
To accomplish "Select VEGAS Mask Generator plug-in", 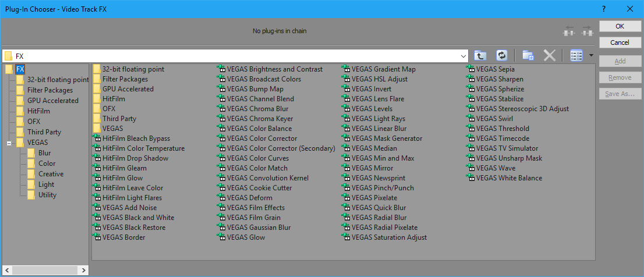I will 382,138.
